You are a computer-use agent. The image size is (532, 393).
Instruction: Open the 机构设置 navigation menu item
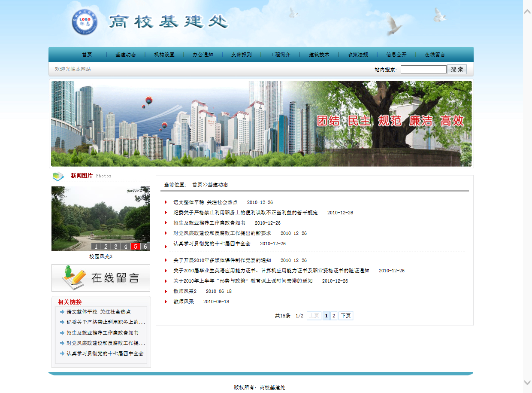164,55
